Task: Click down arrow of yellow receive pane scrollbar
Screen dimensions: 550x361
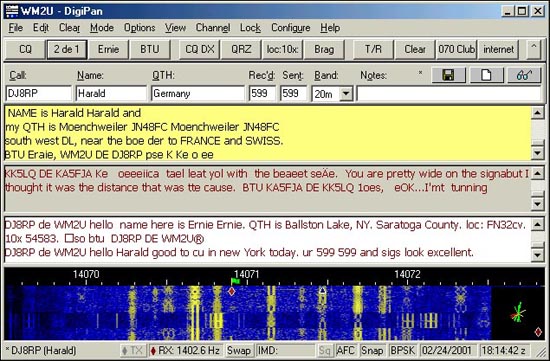Action: 538,153
